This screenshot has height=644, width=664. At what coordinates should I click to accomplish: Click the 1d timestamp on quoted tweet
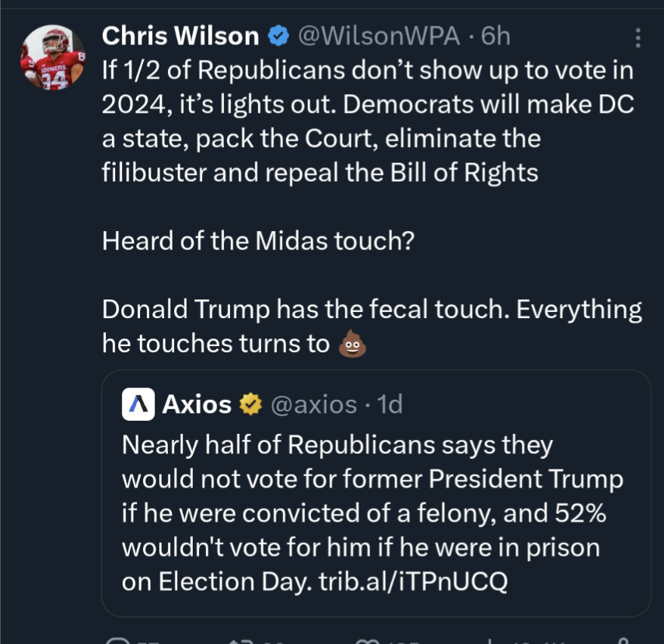click(390, 404)
